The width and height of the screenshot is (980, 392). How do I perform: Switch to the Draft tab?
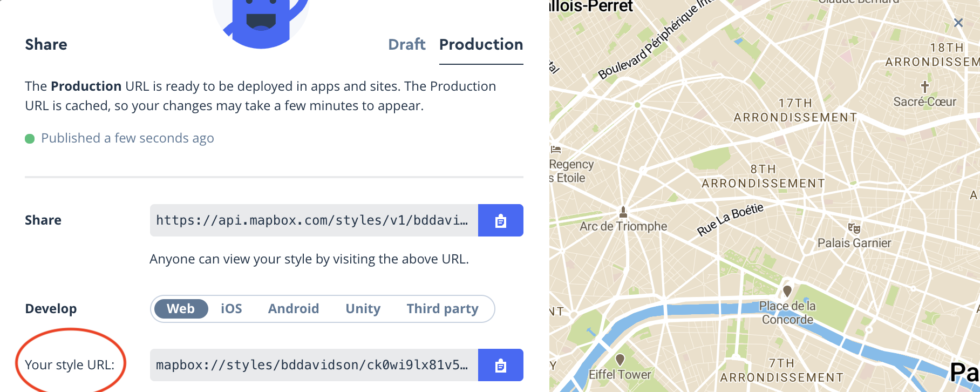(407, 44)
